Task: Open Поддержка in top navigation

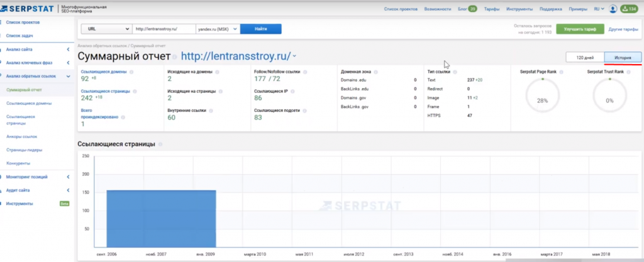Action: 551,9
